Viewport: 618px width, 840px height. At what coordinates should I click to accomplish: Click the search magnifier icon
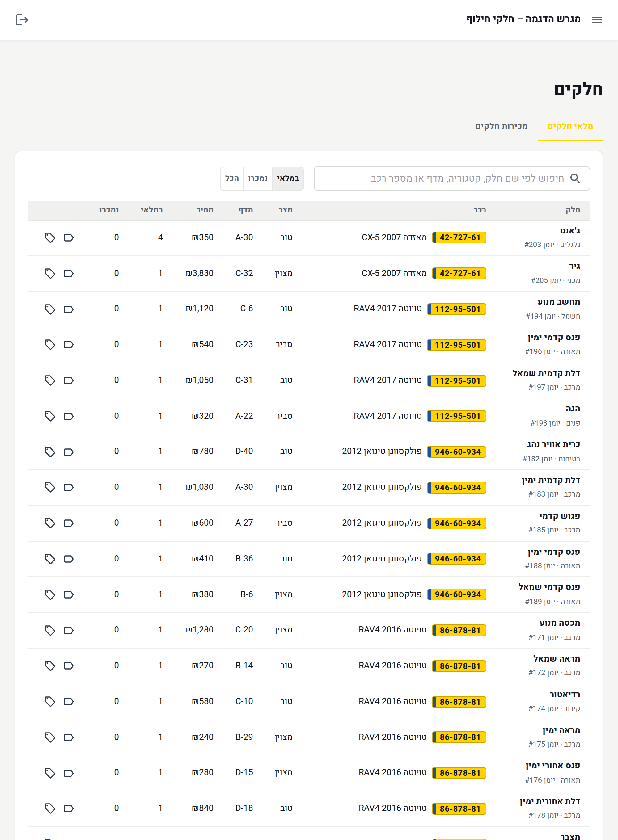tap(575, 179)
